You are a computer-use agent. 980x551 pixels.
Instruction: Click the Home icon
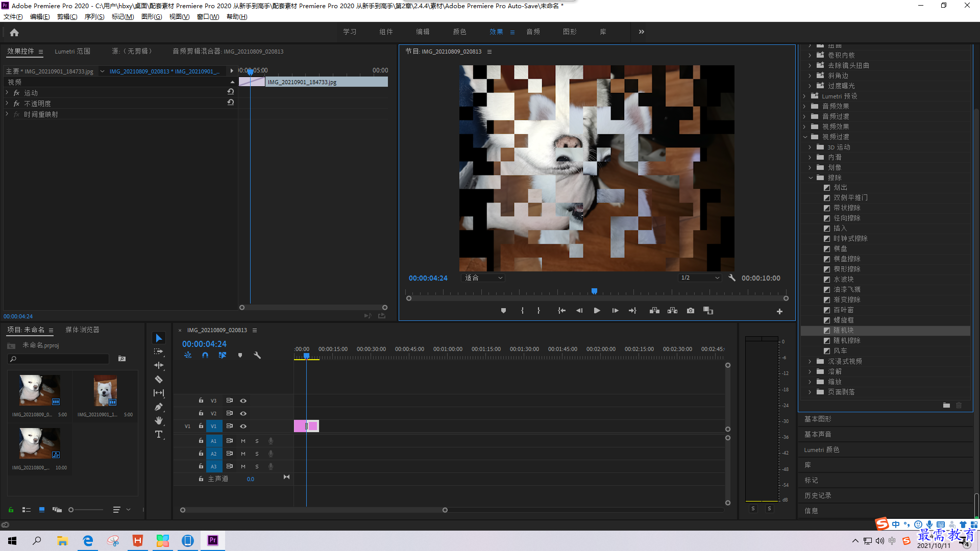[x=14, y=32]
